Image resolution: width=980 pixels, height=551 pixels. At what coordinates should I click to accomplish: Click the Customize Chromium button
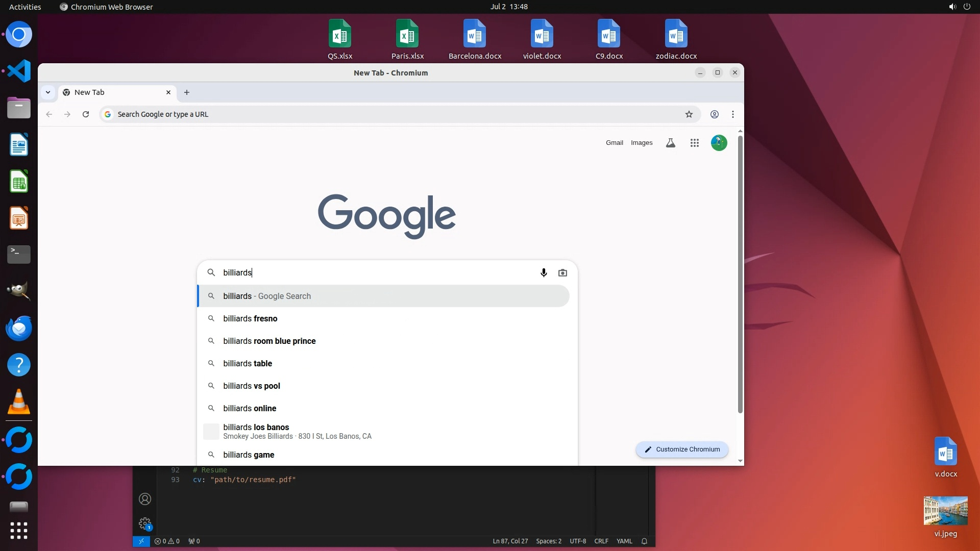coord(682,449)
